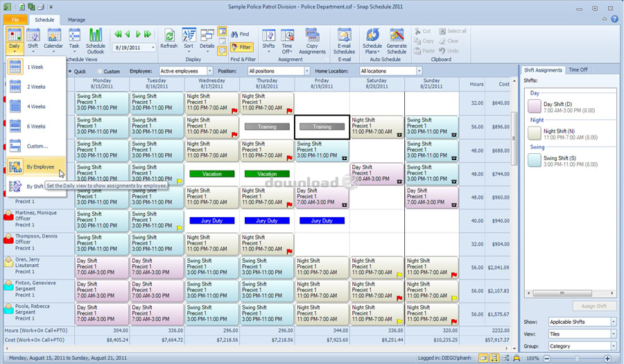Image resolution: width=624 pixels, height=364 pixels.
Task: Go to the previous day arrow
Action: coord(128,34)
